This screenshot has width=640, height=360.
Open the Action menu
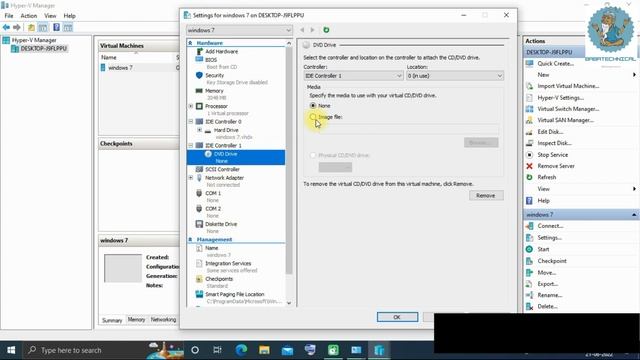pyautogui.click(x=29, y=16)
